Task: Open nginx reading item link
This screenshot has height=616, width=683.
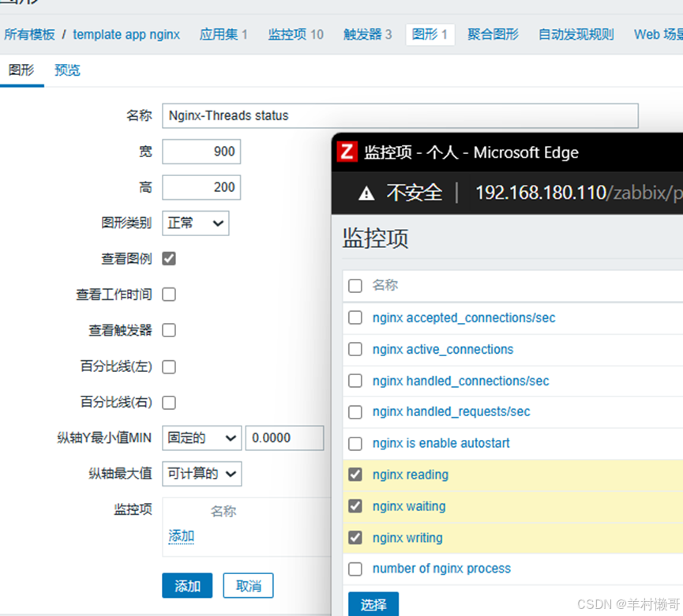Action: [411, 475]
